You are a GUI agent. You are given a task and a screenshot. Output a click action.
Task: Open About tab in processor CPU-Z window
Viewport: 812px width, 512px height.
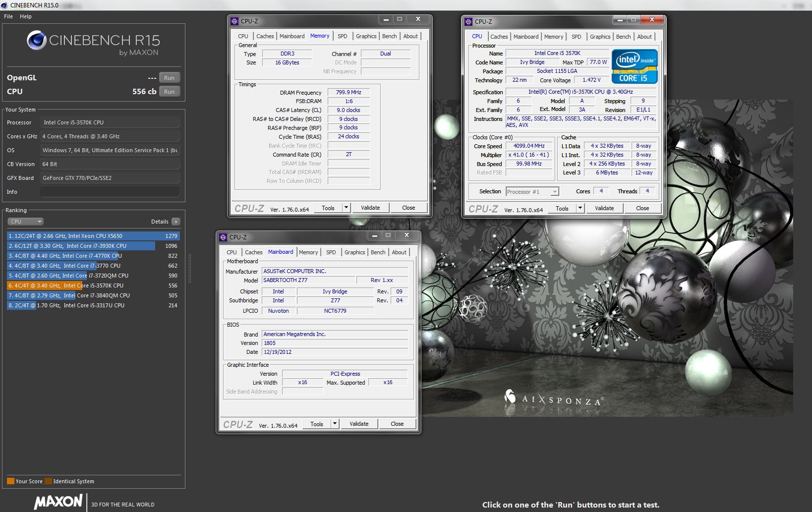coord(644,37)
